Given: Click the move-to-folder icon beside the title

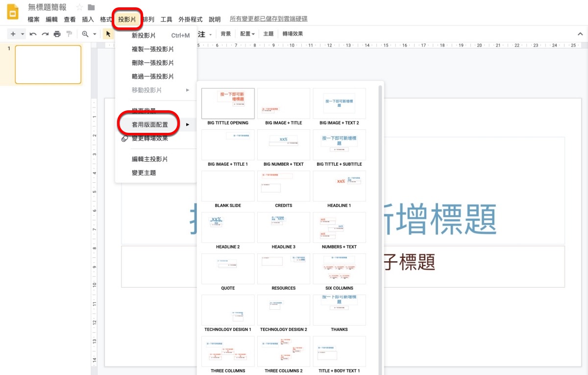Looking at the screenshot, I should pyautogui.click(x=91, y=7).
